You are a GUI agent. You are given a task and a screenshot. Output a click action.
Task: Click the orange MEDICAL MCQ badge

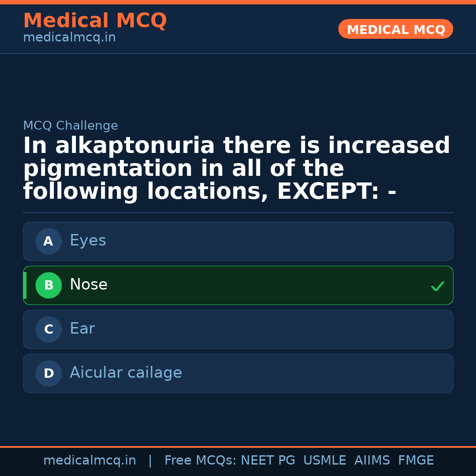[x=395, y=29]
